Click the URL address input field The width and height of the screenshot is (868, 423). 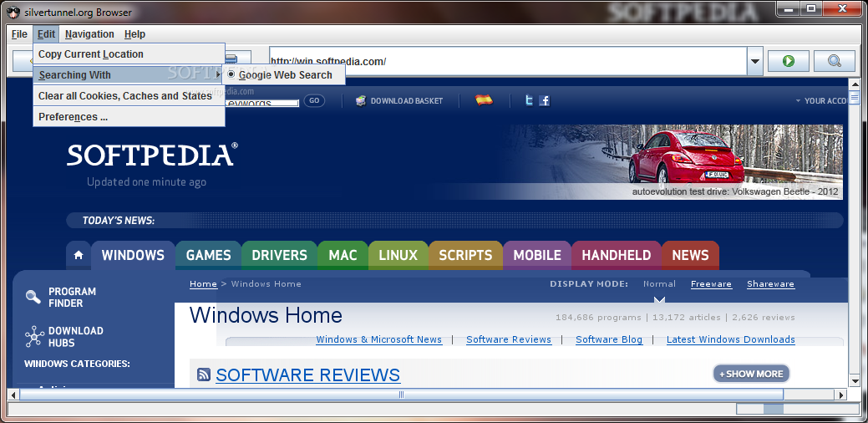point(508,61)
